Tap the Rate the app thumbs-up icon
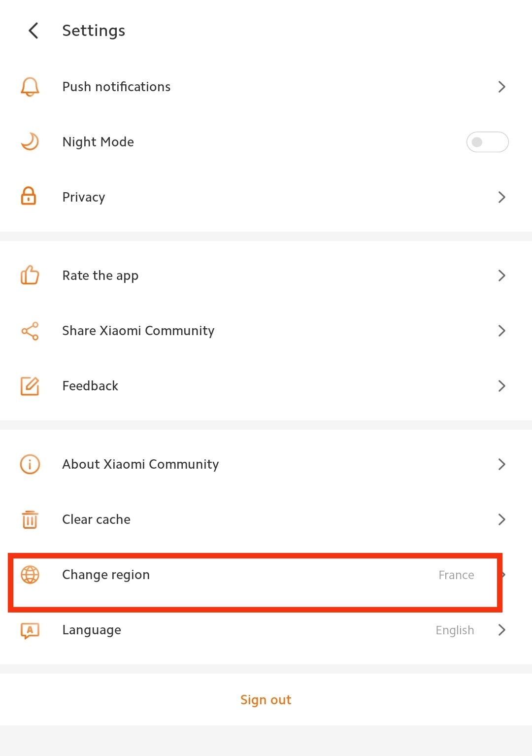This screenshot has width=532, height=756. 30,275
